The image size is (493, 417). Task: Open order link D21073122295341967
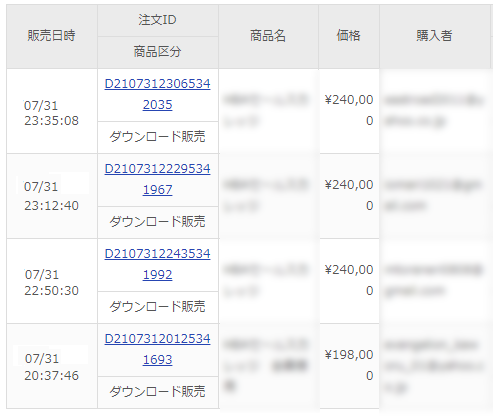click(x=157, y=179)
